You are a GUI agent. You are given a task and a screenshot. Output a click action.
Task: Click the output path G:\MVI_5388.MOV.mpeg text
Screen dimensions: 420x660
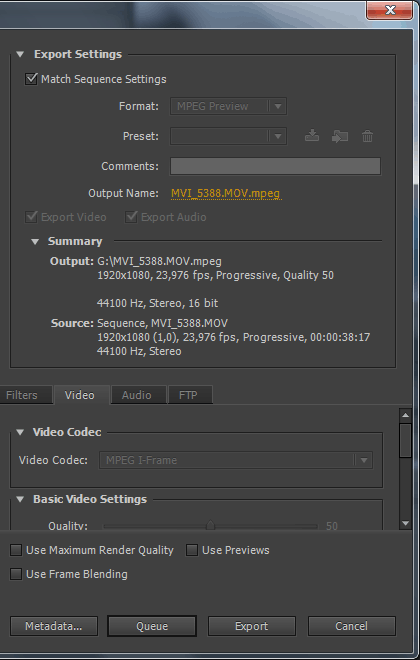[159, 261]
